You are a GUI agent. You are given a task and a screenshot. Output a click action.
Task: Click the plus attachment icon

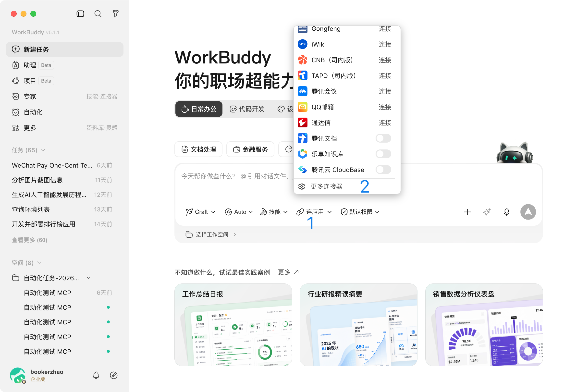467,212
